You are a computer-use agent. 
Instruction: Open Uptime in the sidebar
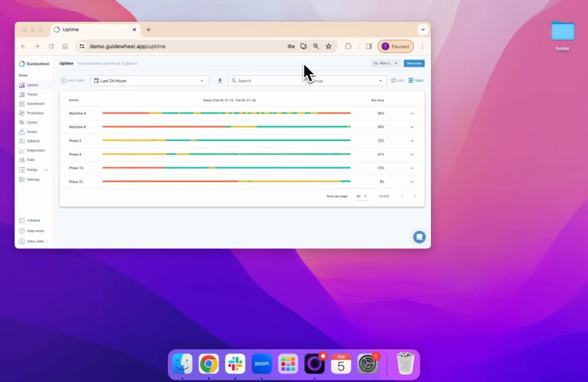pyautogui.click(x=32, y=85)
